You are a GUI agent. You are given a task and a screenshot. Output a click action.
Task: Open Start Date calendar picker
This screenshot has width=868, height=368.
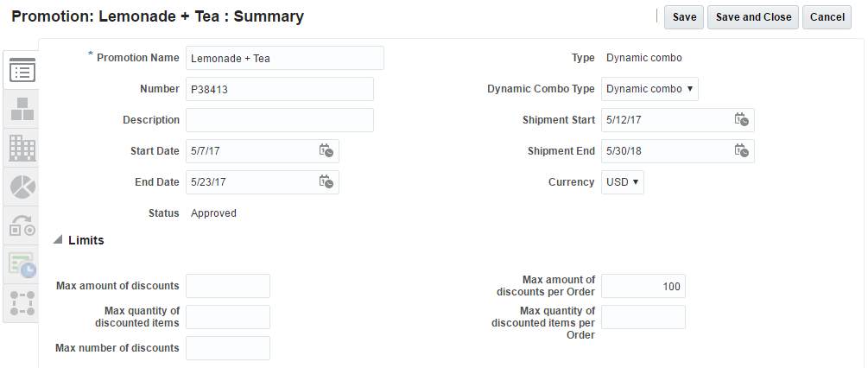326,151
